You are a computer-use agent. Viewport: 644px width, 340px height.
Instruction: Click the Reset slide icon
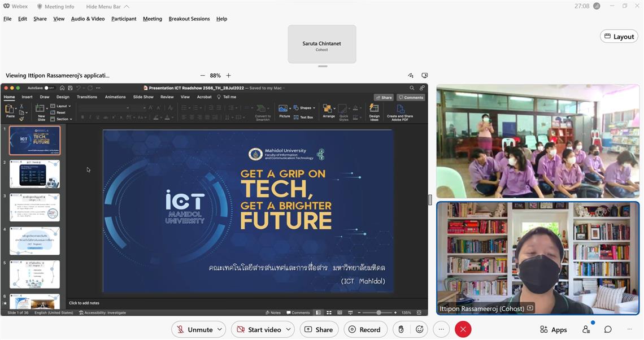58,112
